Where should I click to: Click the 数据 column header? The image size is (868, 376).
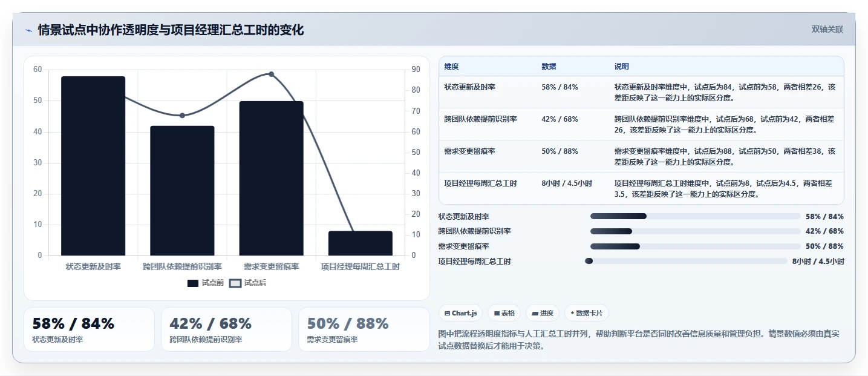pyautogui.click(x=549, y=66)
